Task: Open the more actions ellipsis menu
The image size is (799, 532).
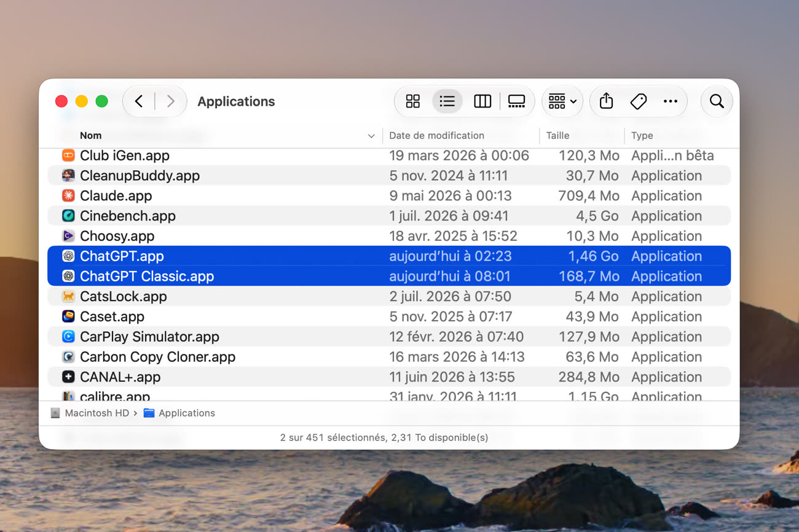Action: click(671, 101)
